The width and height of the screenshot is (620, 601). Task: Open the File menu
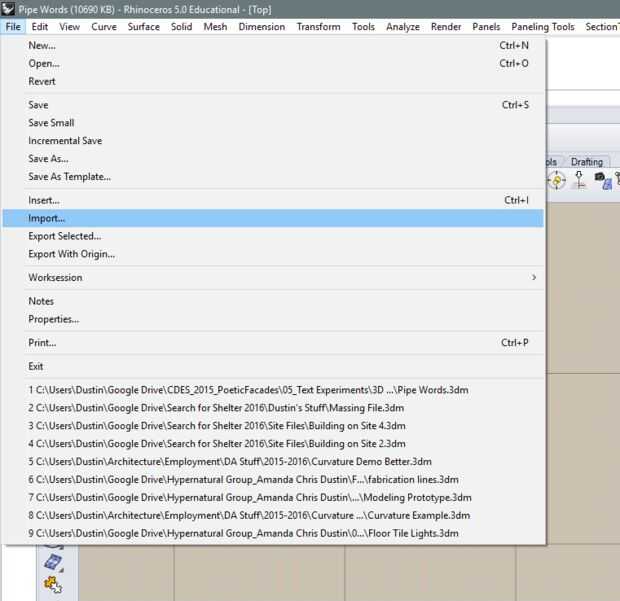(13, 27)
